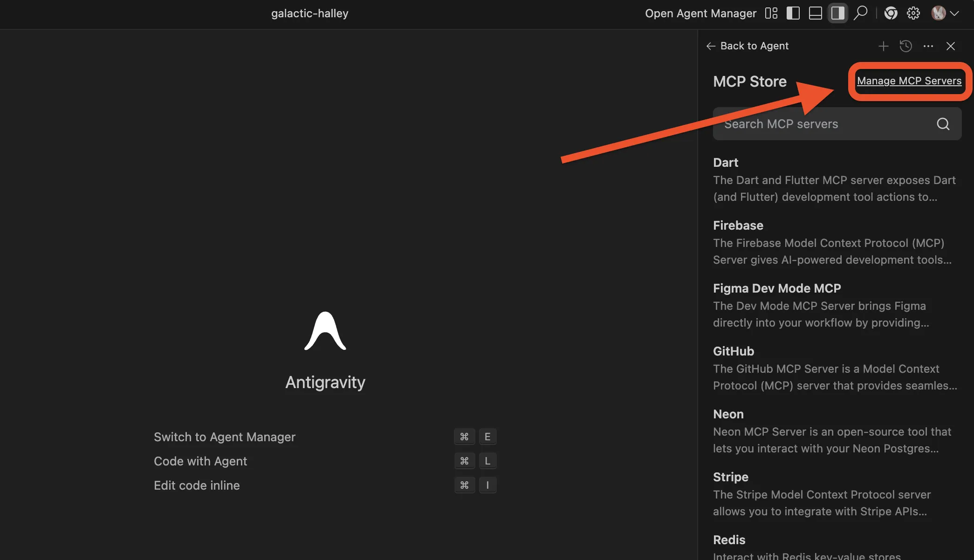This screenshot has width=974, height=560.
Task: Toggle the primary left sidebar
Action: coord(793,13)
